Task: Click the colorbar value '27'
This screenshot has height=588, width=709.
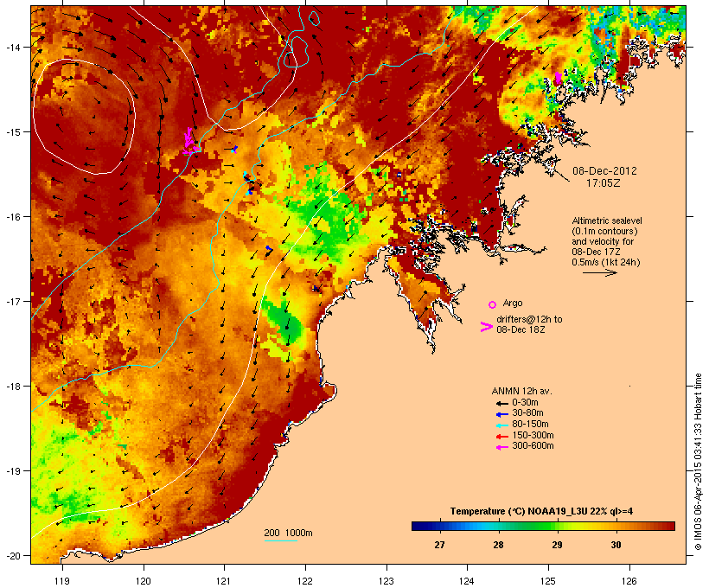Action: click(x=439, y=545)
